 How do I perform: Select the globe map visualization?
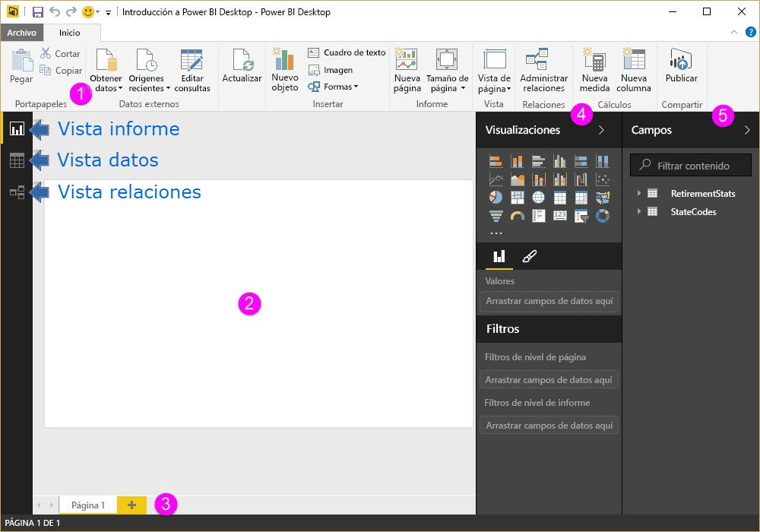(539, 197)
